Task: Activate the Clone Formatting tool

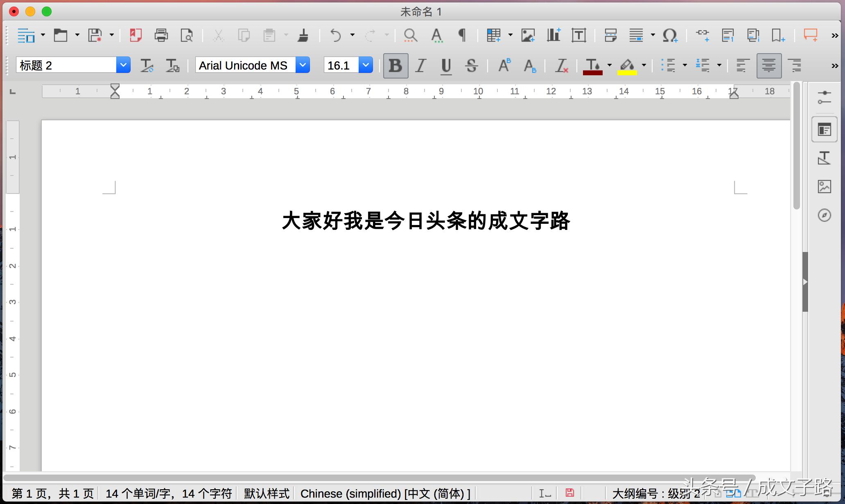Action: point(303,35)
